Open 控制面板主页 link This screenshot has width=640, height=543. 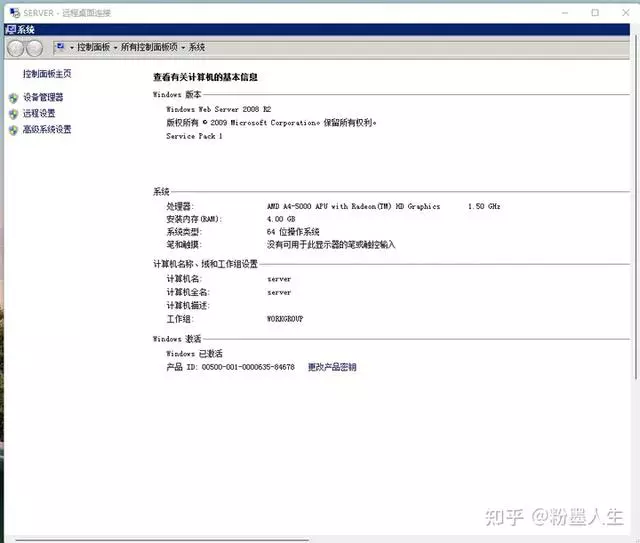tap(47, 74)
